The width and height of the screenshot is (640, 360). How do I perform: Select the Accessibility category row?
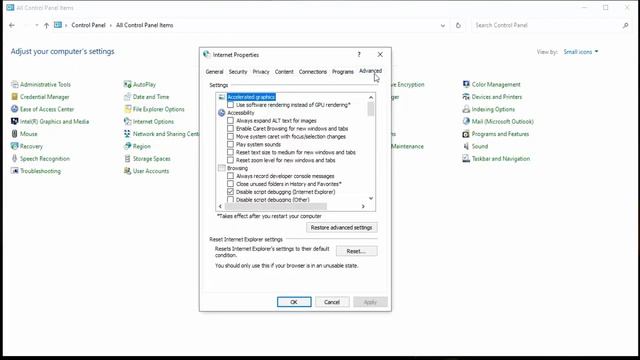coord(240,113)
